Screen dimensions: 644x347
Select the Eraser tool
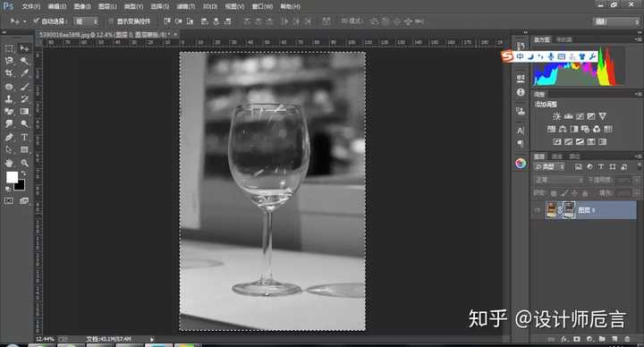[9, 111]
